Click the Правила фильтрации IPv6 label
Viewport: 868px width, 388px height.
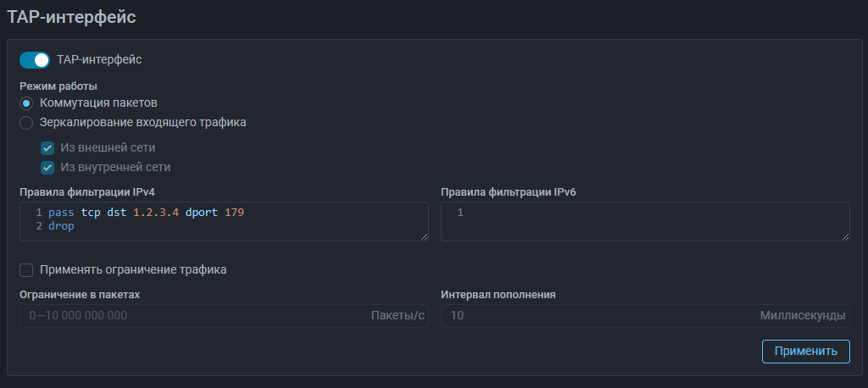point(509,191)
